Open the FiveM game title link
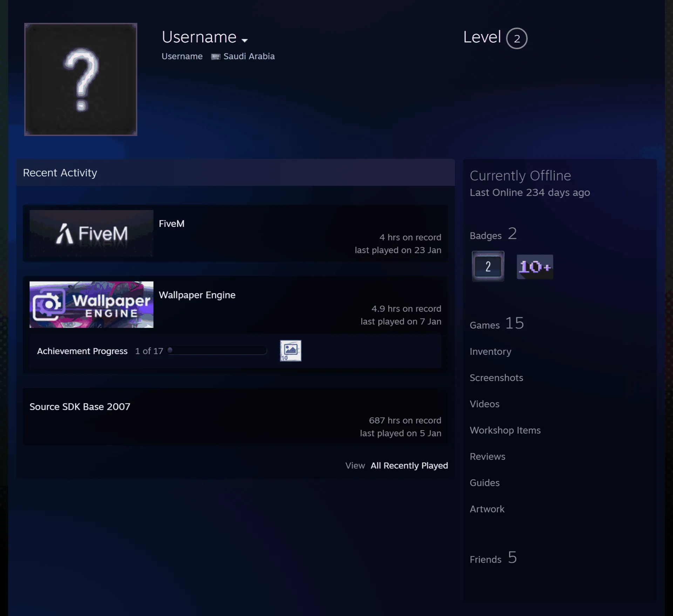 (x=171, y=224)
